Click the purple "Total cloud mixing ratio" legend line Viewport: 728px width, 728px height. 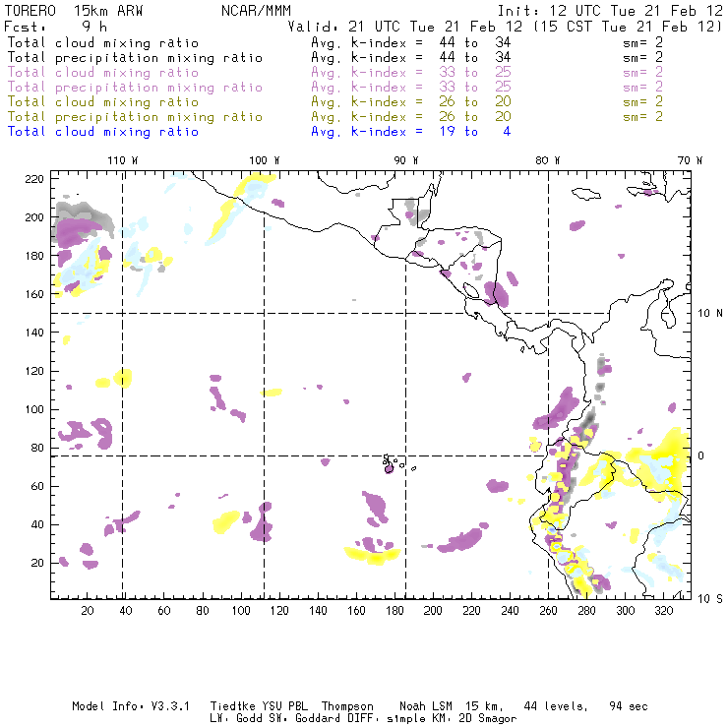[103, 73]
